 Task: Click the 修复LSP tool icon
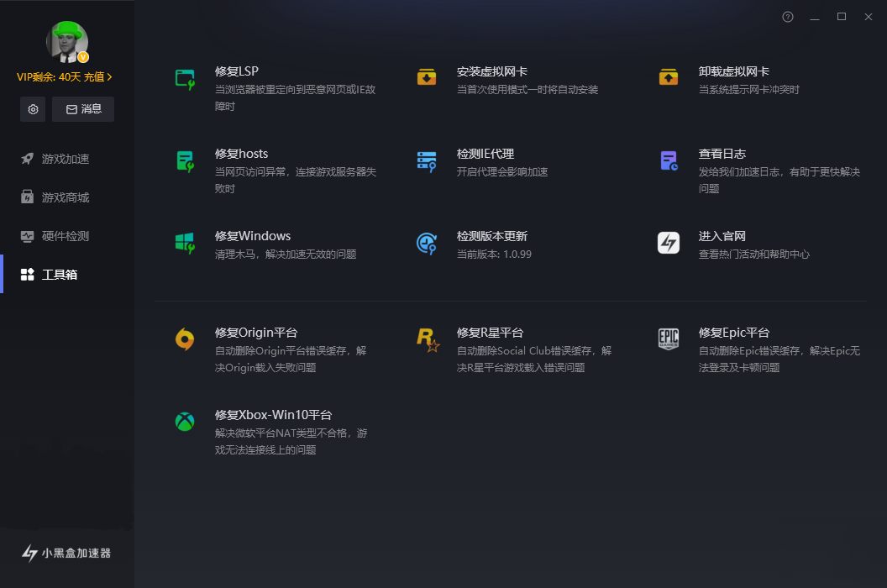[x=185, y=79]
